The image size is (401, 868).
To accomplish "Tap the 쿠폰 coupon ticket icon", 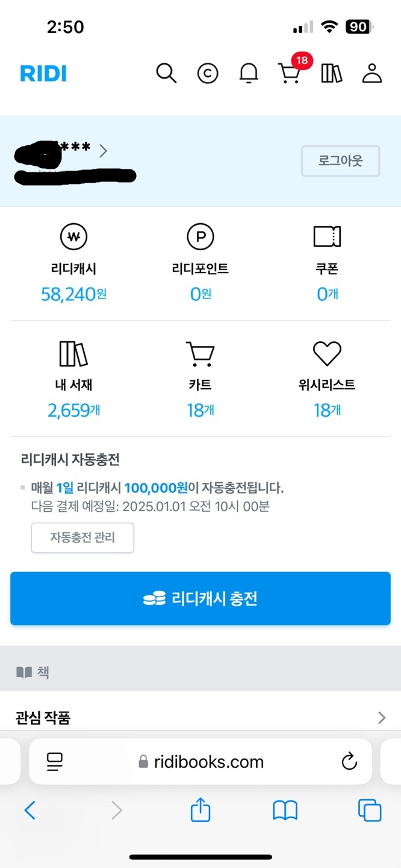I will (327, 237).
